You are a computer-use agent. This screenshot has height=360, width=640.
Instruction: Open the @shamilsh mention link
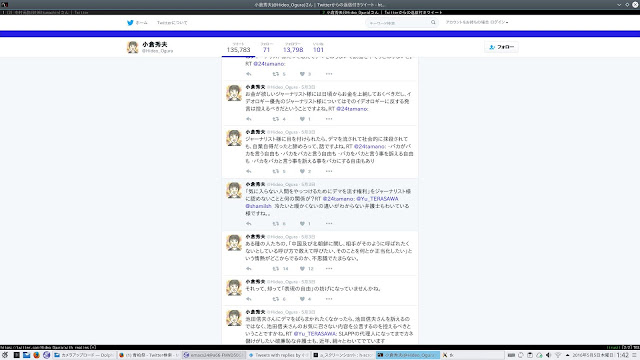click(x=258, y=206)
